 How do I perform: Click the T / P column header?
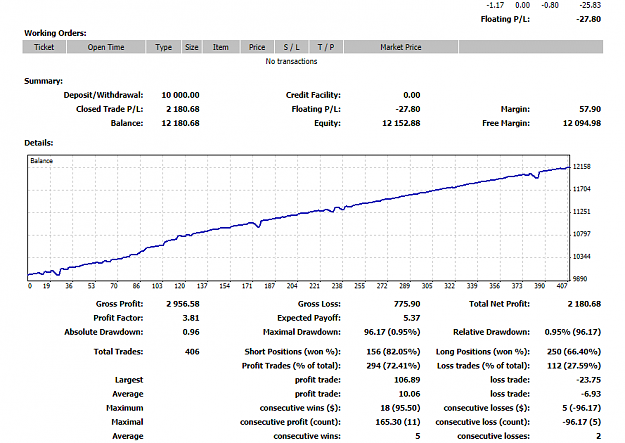(x=326, y=47)
